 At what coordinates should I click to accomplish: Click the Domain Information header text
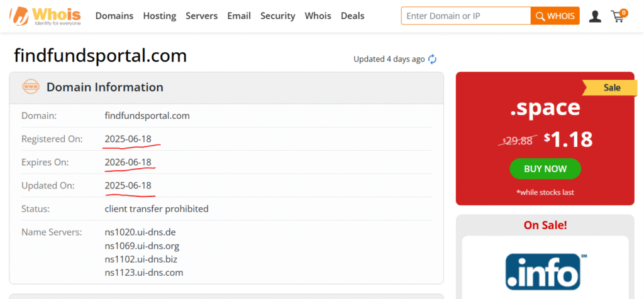click(105, 87)
